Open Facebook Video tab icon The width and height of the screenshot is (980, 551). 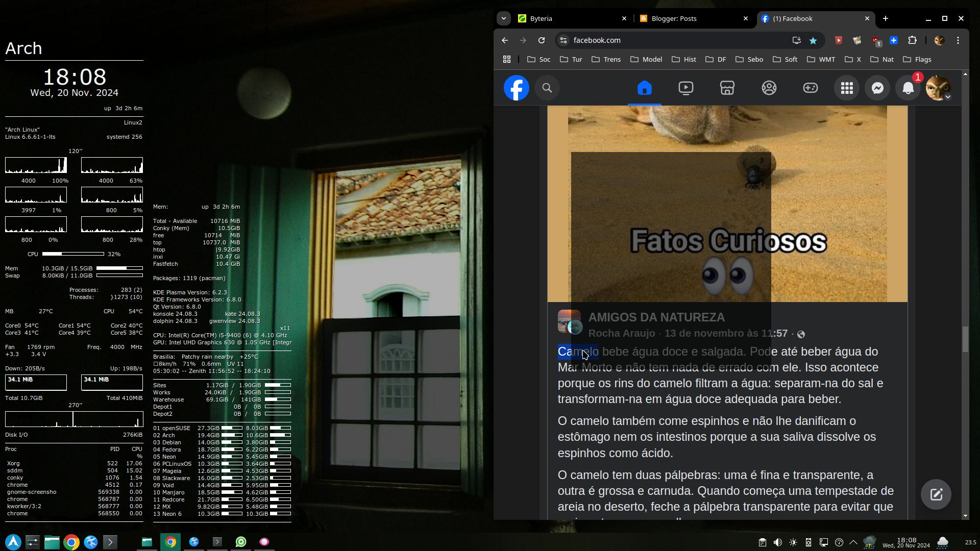(686, 88)
